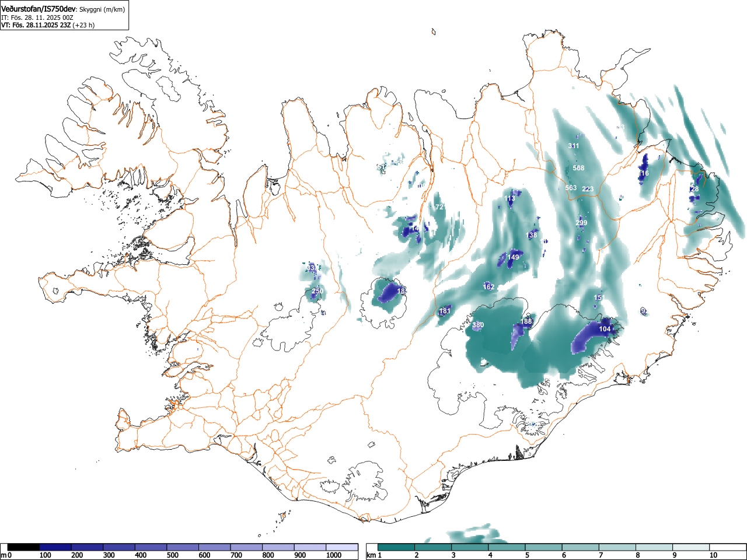The image size is (747, 560).
Task: Click the visibility value 563
Action: pos(571,188)
